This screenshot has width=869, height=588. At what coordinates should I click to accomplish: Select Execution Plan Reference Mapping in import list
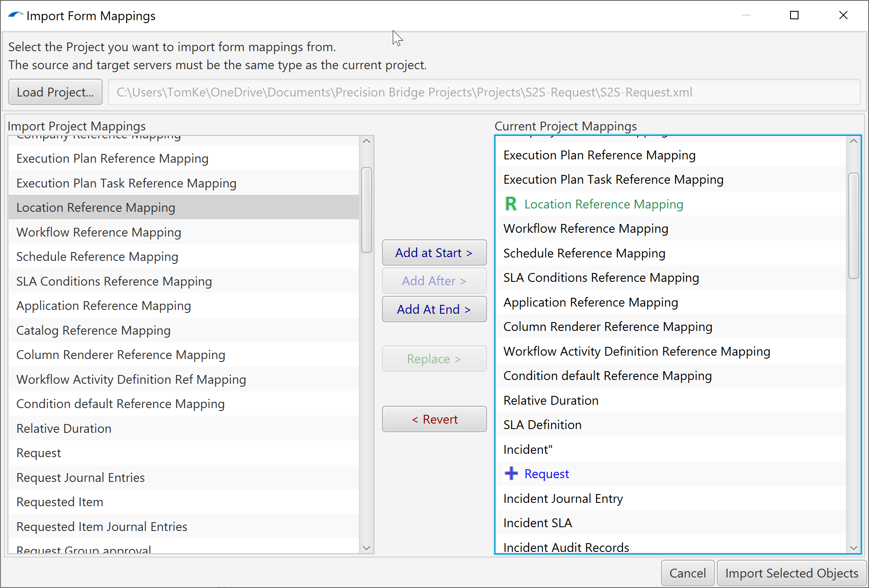point(184,158)
